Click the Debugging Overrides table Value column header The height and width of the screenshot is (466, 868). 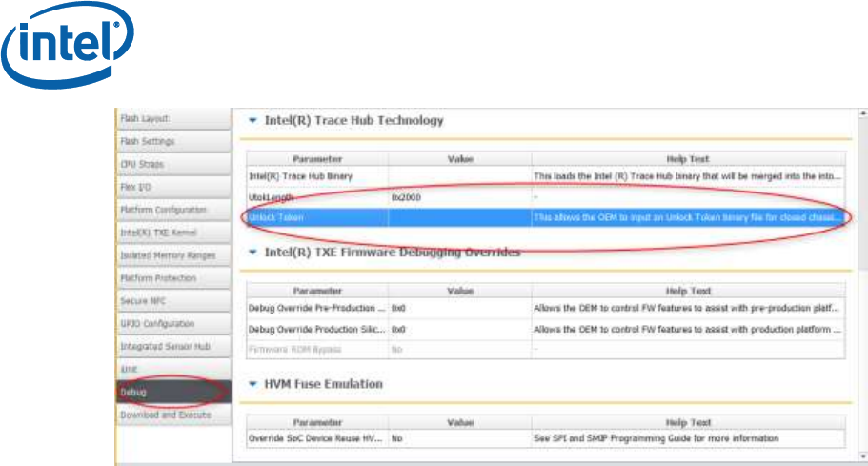point(460,291)
